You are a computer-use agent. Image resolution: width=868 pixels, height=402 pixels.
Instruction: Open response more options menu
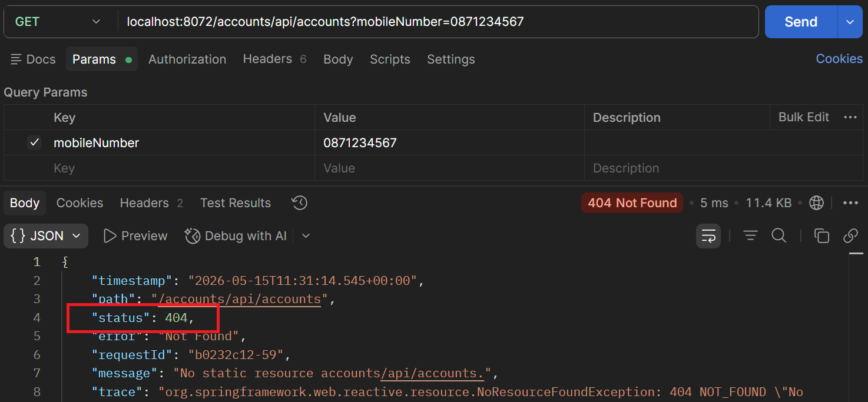click(x=850, y=203)
